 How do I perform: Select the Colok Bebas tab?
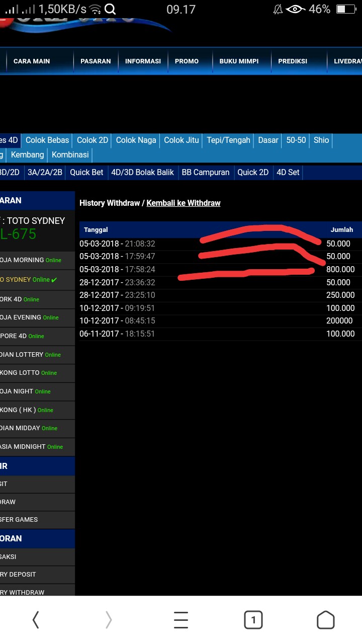coord(47,140)
